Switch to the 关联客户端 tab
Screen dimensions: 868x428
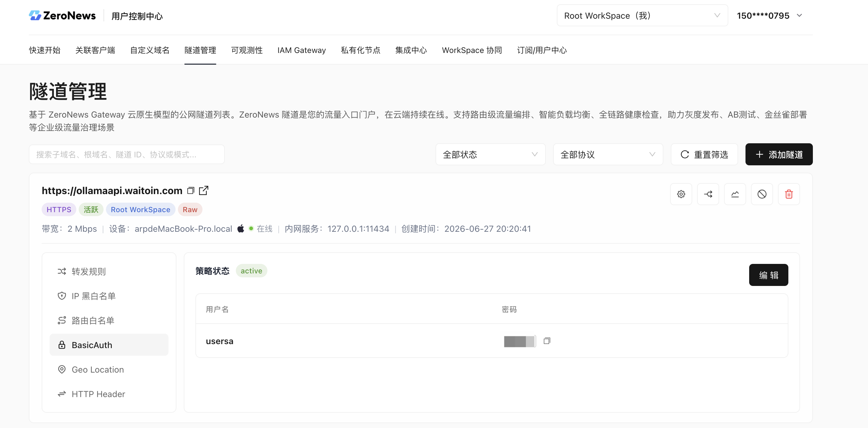coord(95,50)
